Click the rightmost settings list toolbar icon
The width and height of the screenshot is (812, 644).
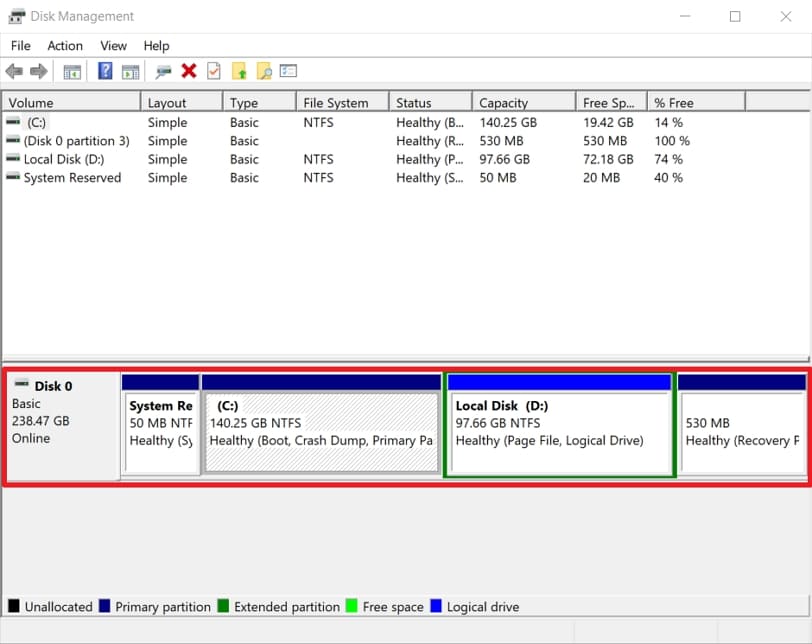289,70
